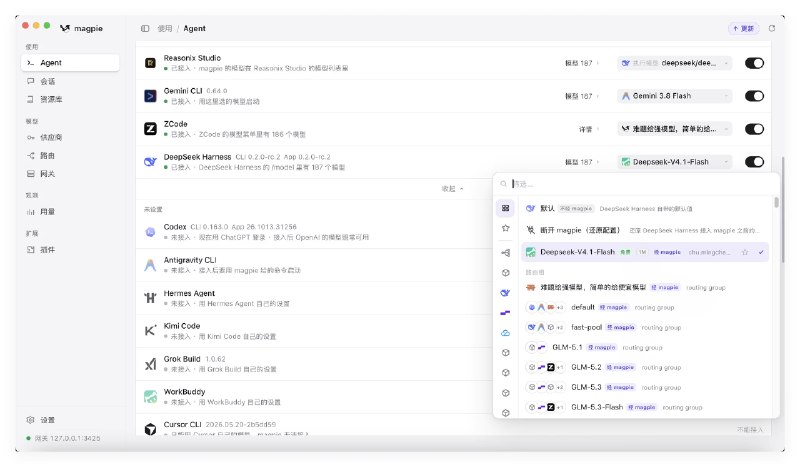Show favorites via star icon in picker sidebar
Screen dimensions: 800x467
click(505, 228)
